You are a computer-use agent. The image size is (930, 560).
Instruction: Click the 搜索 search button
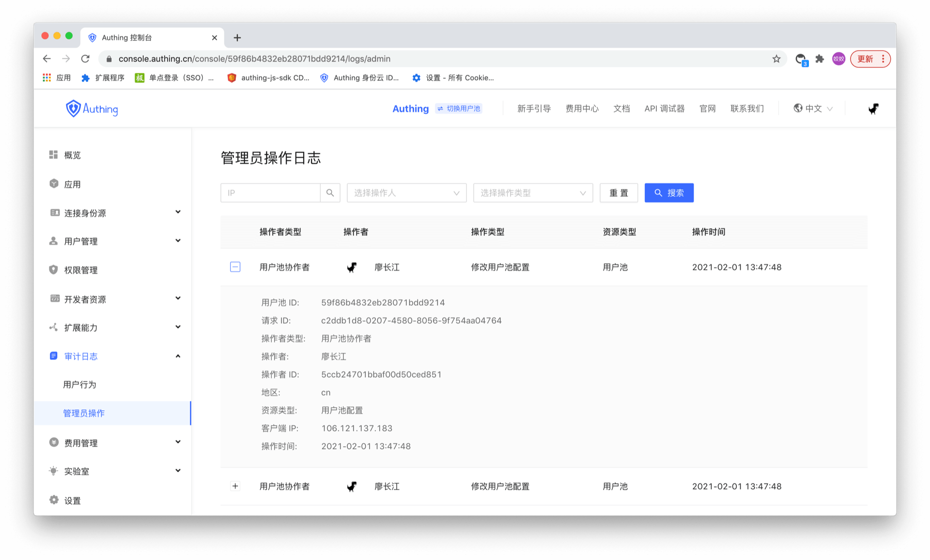click(x=669, y=192)
